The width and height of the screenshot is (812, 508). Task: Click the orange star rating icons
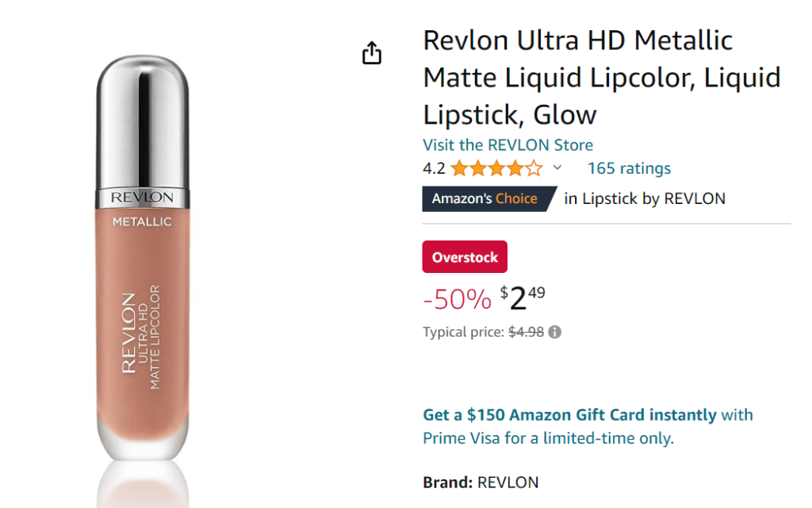click(x=497, y=168)
